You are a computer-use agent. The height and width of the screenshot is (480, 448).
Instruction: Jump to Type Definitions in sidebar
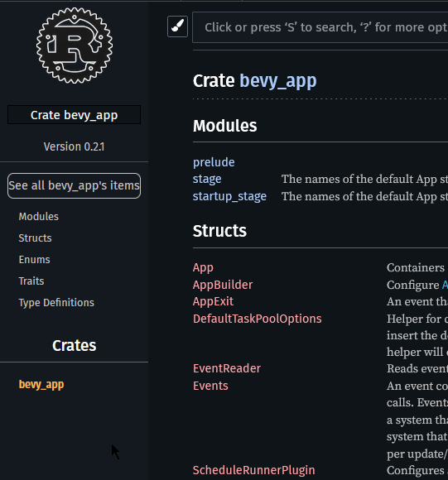(56, 302)
